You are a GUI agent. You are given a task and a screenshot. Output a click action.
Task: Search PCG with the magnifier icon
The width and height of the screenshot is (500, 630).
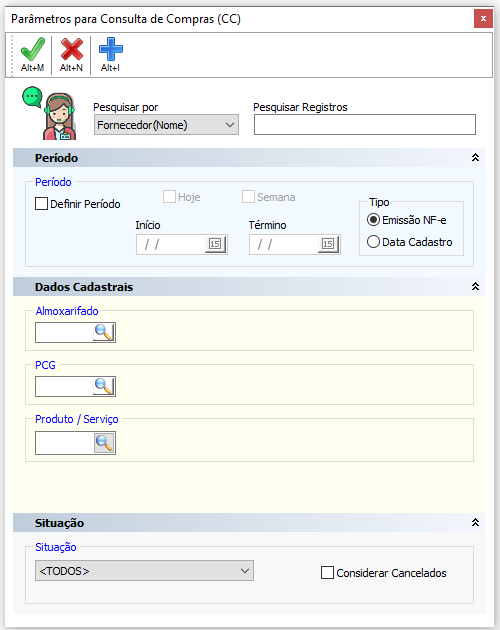pos(104,387)
